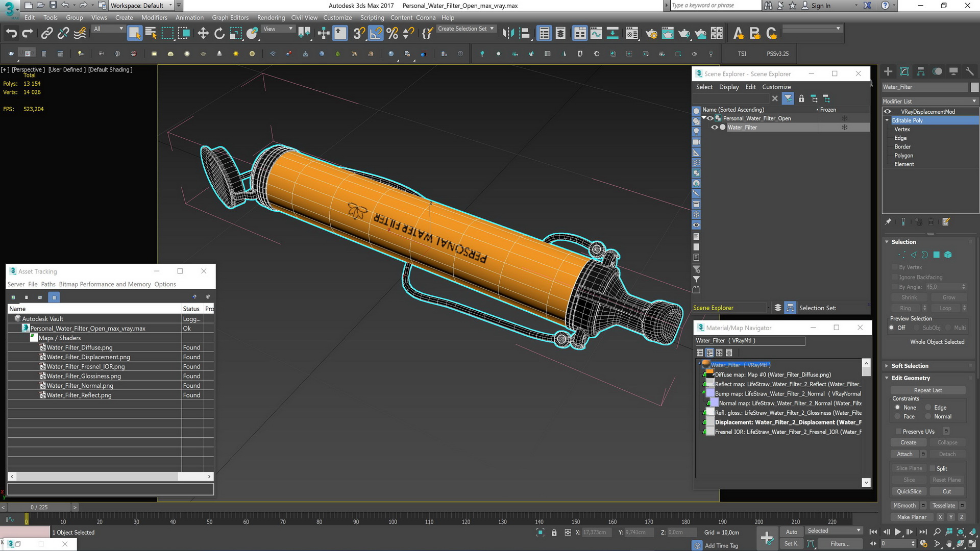Enable Split checkbox in Edit Geometry
980x551 pixels.
coord(932,468)
